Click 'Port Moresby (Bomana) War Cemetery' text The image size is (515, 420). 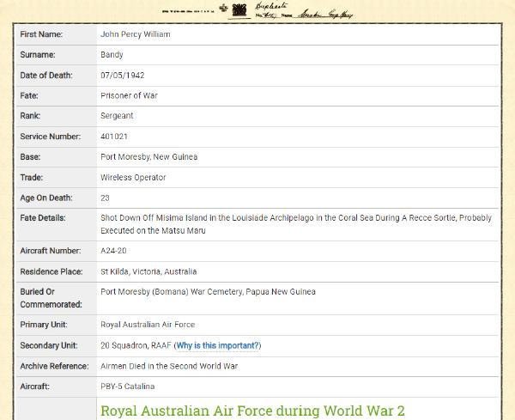(171, 292)
